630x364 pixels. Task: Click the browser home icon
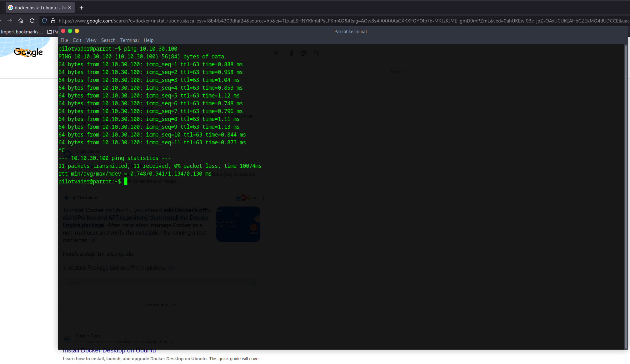pyautogui.click(x=21, y=21)
